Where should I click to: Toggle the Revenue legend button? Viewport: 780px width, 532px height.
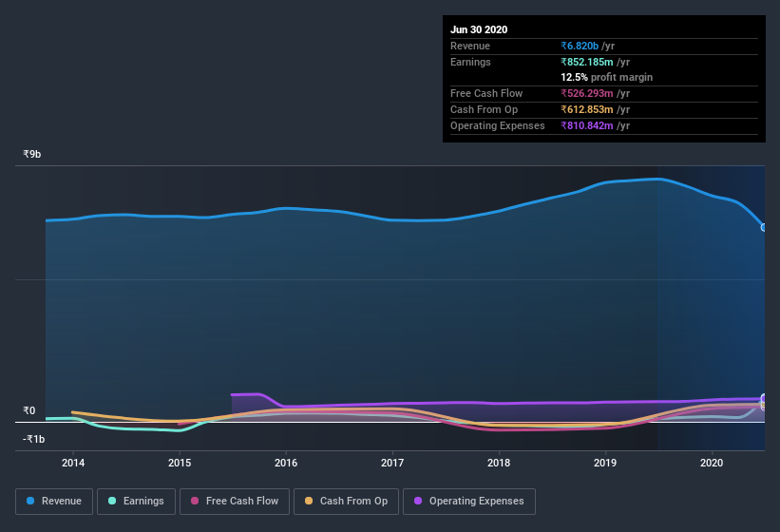pyautogui.click(x=54, y=502)
